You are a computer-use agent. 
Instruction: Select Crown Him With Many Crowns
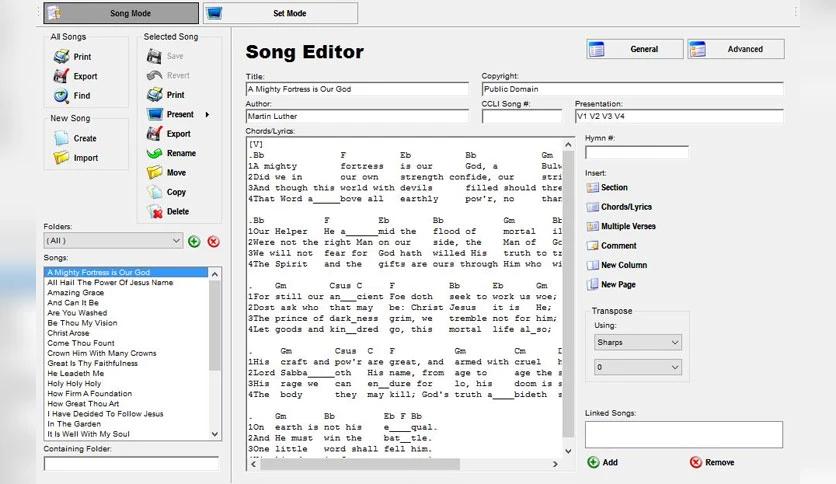(126, 353)
